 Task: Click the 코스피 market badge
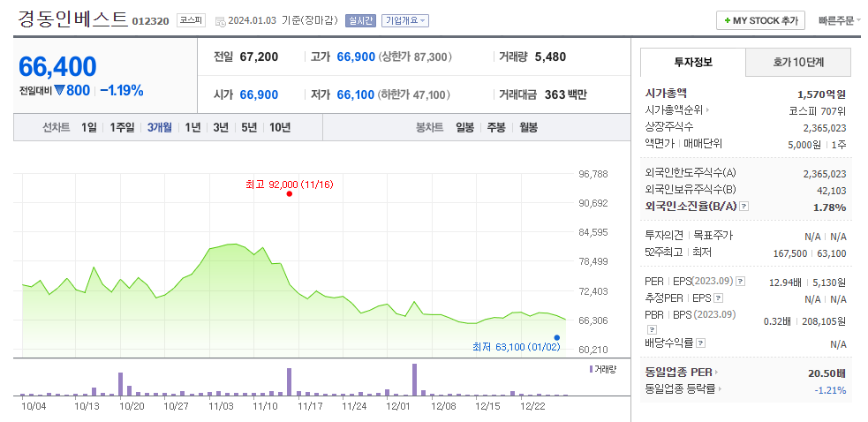click(x=191, y=20)
